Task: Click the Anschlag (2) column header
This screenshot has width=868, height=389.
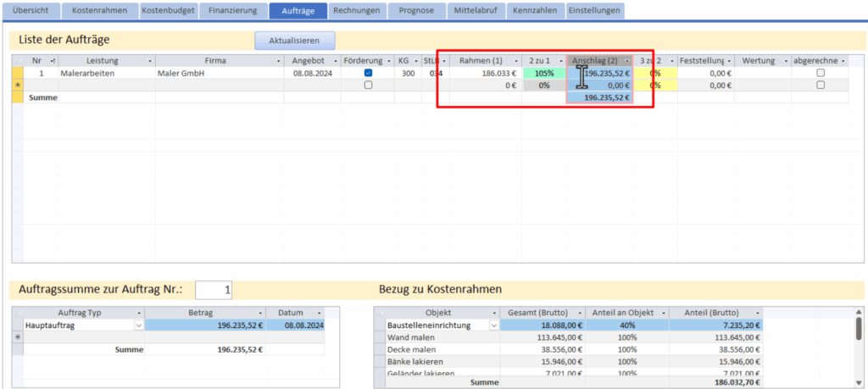Action: pyautogui.click(x=595, y=61)
